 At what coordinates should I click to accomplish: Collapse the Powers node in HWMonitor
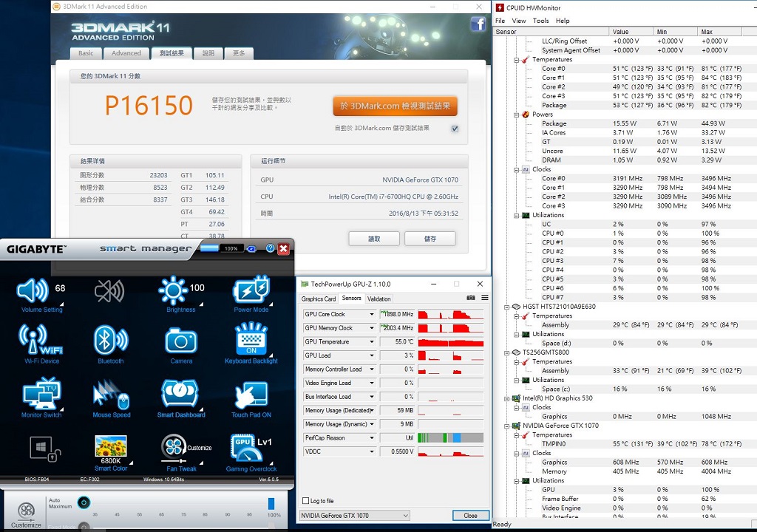tap(516, 115)
